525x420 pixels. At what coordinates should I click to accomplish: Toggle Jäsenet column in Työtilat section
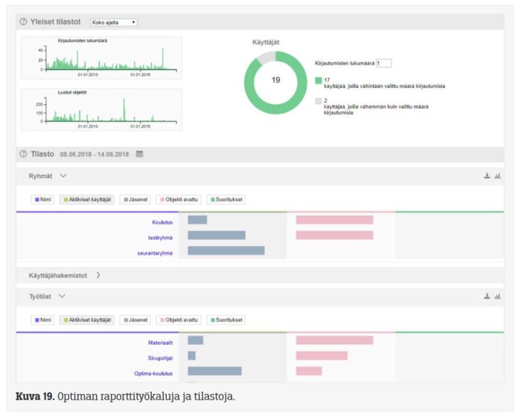[135, 321]
